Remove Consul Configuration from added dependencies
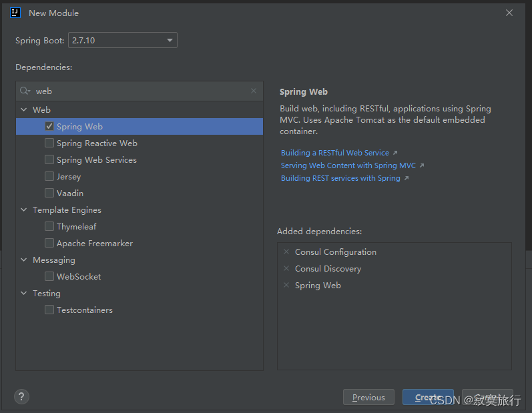This screenshot has width=532, height=413. point(286,252)
